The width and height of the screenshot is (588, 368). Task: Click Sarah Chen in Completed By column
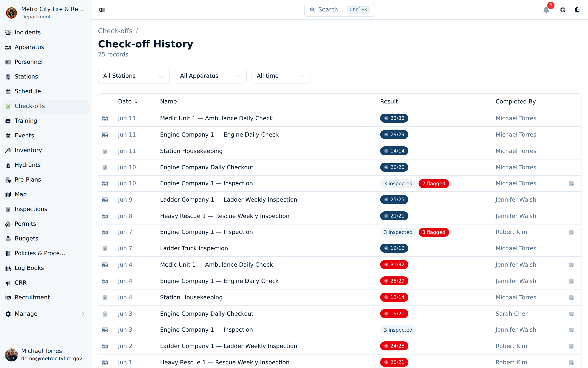[x=512, y=314]
